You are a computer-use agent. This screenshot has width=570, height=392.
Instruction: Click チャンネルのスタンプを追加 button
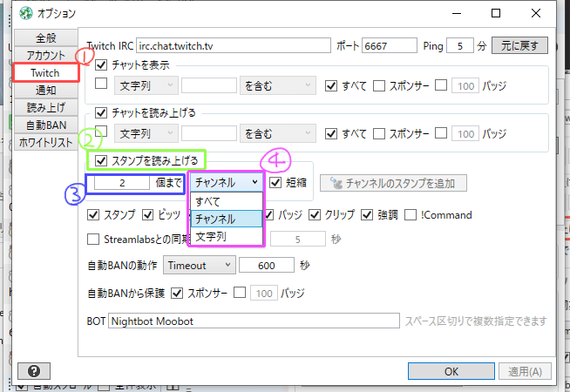(393, 183)
